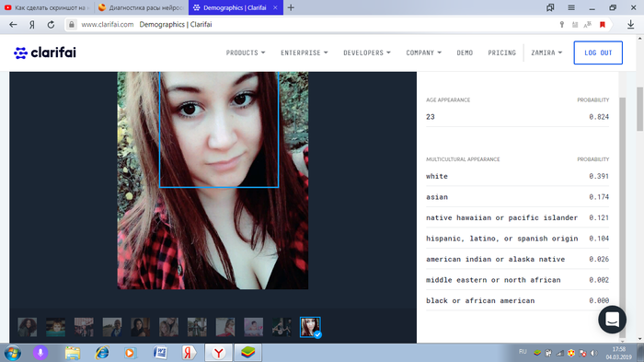Screen dimensions: 644x362
Task: Click the Clarifai logo
Action: pos(45,53)
